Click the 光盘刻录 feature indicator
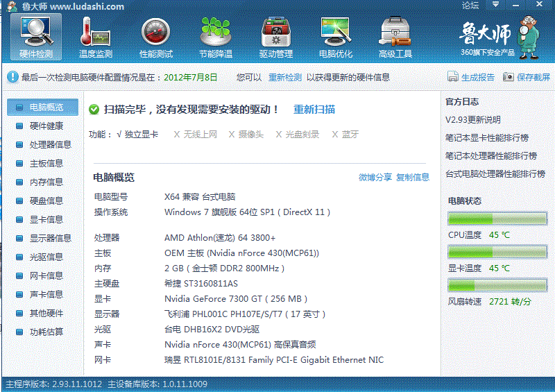Image resolution: width=555 pixels, height=392 pixels. click(298, 135)
